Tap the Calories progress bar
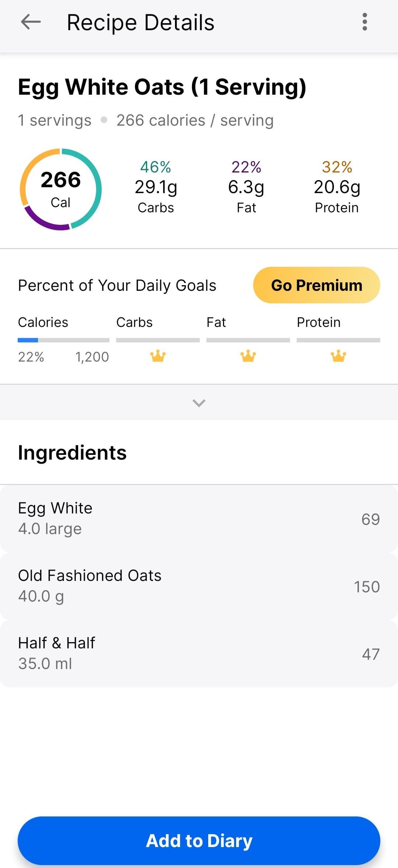Image resolution: width=398 pixels, height=868 pixels. [x=63, y=340]
